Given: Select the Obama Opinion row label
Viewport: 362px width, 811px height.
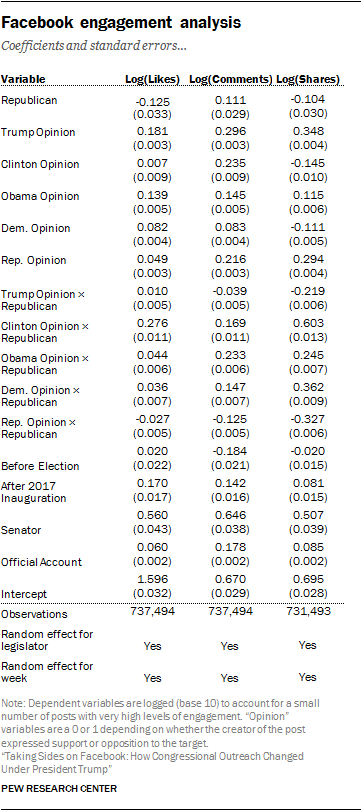Looking at the screenshot, I should 40,197.
